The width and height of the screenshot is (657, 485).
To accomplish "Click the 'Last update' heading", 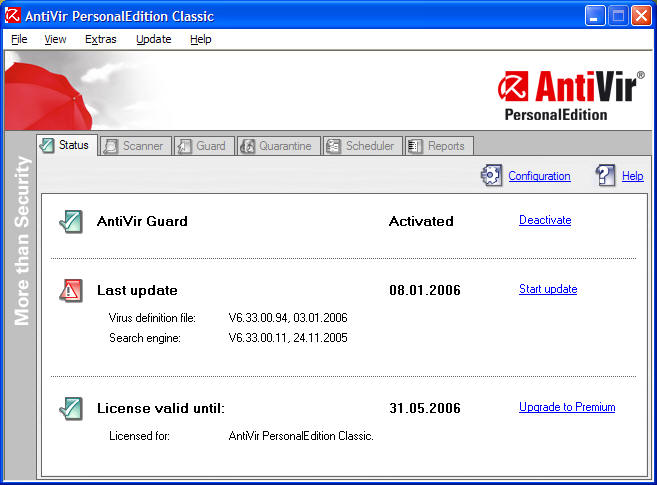I will point(137,290).
